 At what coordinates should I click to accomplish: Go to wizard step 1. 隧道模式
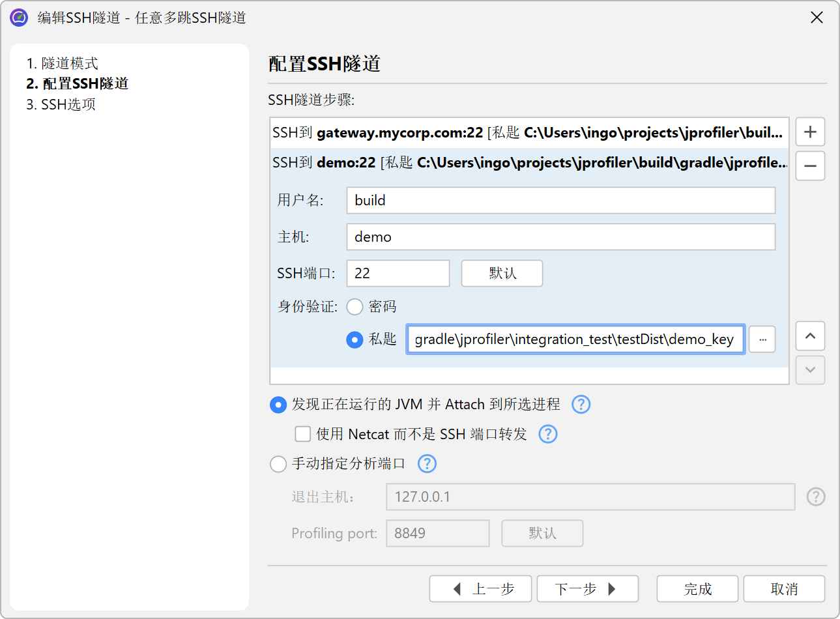(63, 63)
